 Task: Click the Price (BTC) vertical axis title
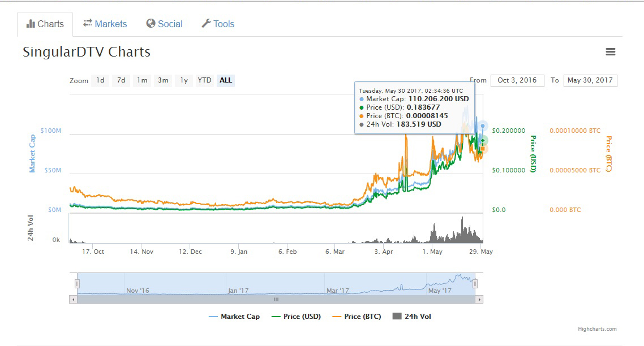pyautogui.click(x=609, y=154)
